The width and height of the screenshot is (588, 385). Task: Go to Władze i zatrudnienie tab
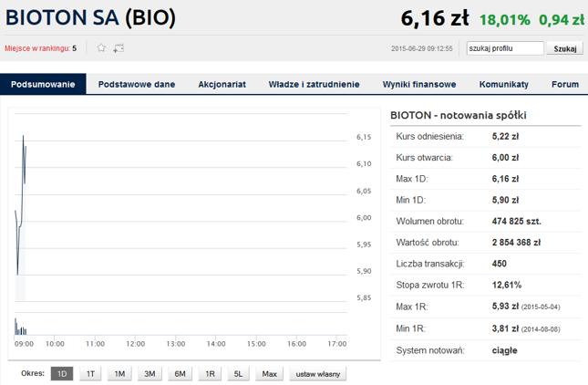point(314,84)
